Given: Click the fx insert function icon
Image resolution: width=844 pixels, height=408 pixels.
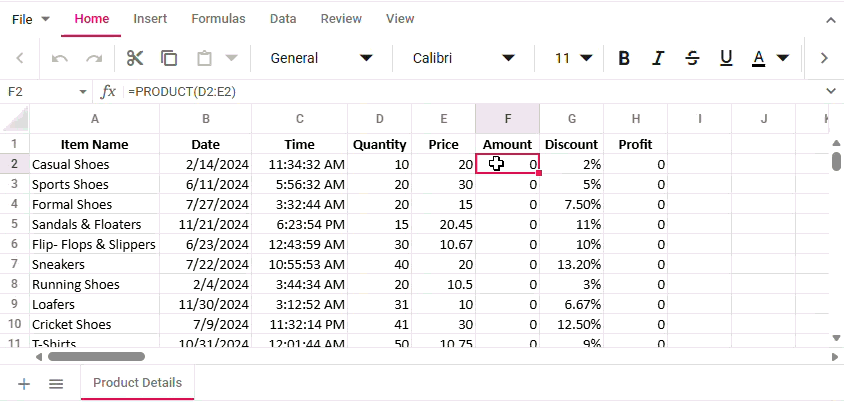Looking at the screenshot, I should tap(108, 92).
